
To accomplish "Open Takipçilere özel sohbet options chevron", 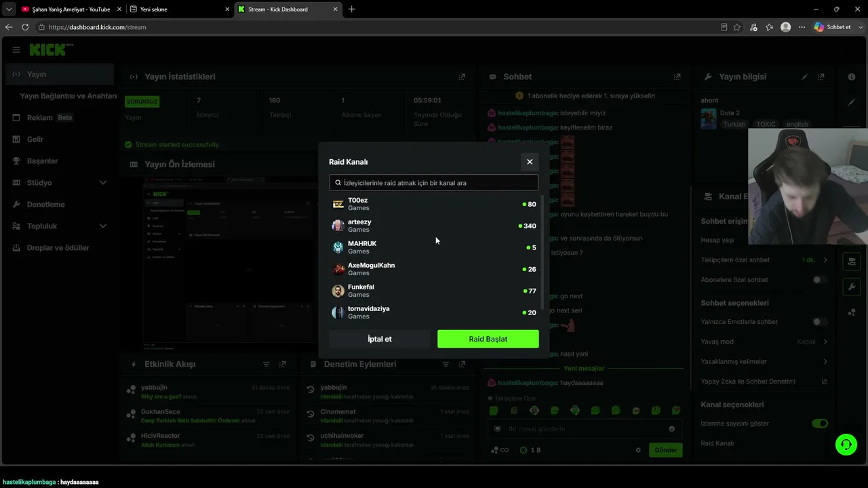I will click(825, 260).
